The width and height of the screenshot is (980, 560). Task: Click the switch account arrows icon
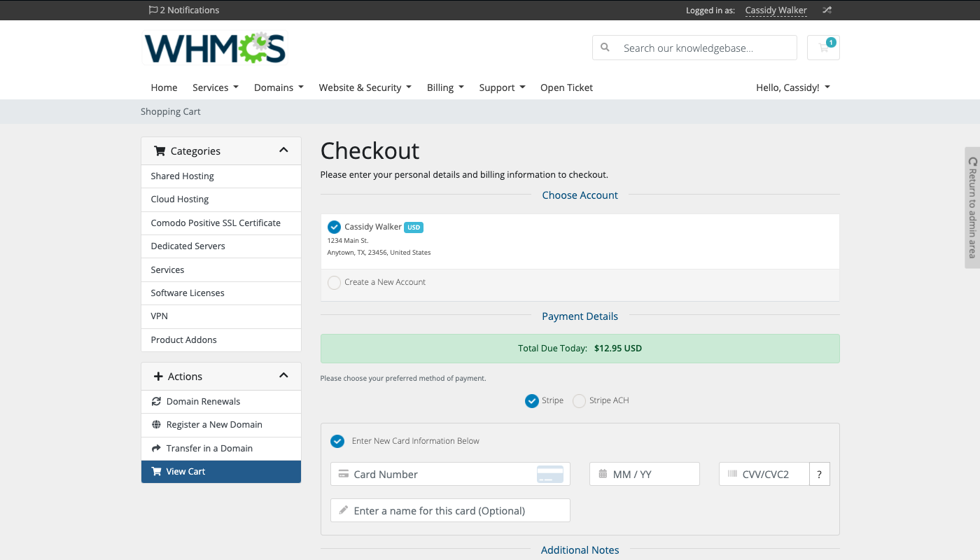827,10
